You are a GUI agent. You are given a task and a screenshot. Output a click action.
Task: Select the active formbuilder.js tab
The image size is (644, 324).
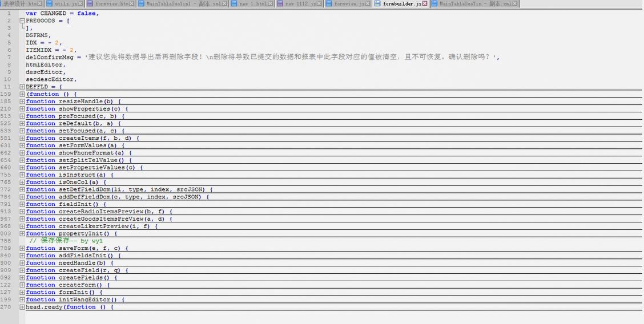[401, 3]
